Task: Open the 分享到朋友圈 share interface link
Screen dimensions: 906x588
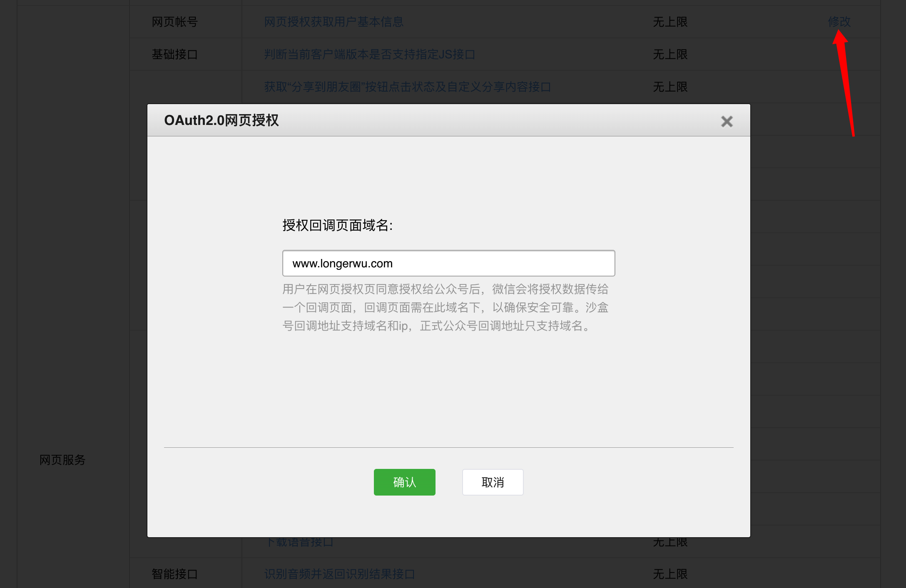Action: [x=407, y=87]
